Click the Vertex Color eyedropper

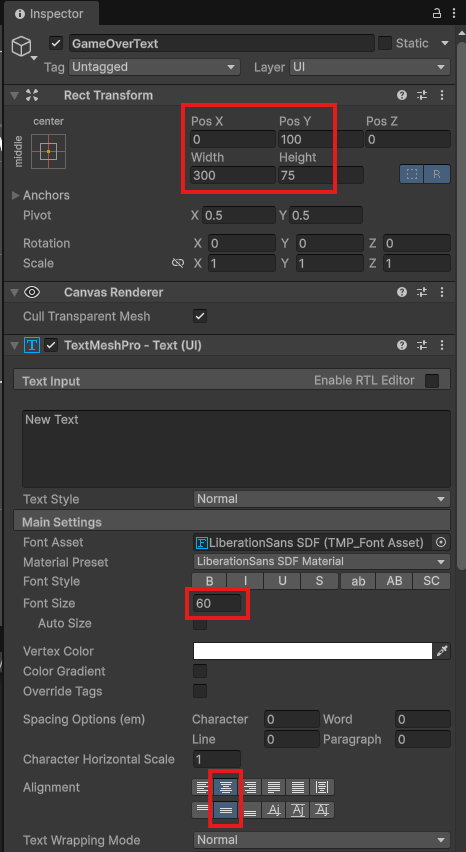click(442, 651)
